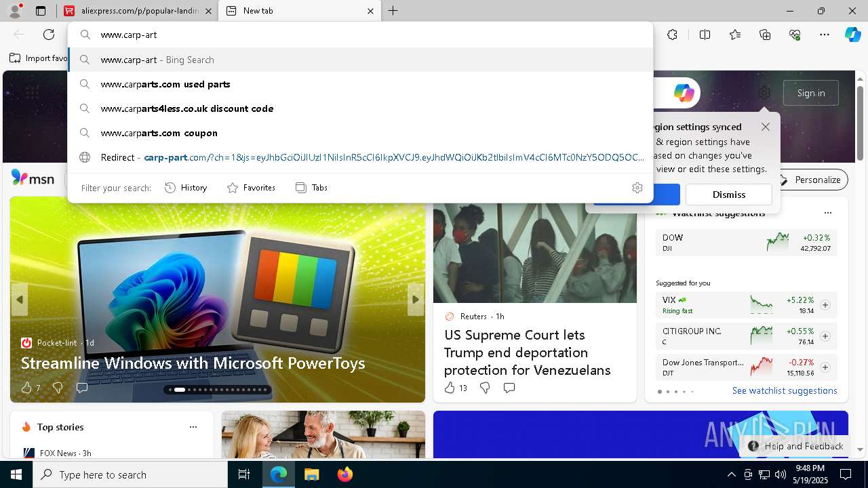Click the Sign in button

811,93
